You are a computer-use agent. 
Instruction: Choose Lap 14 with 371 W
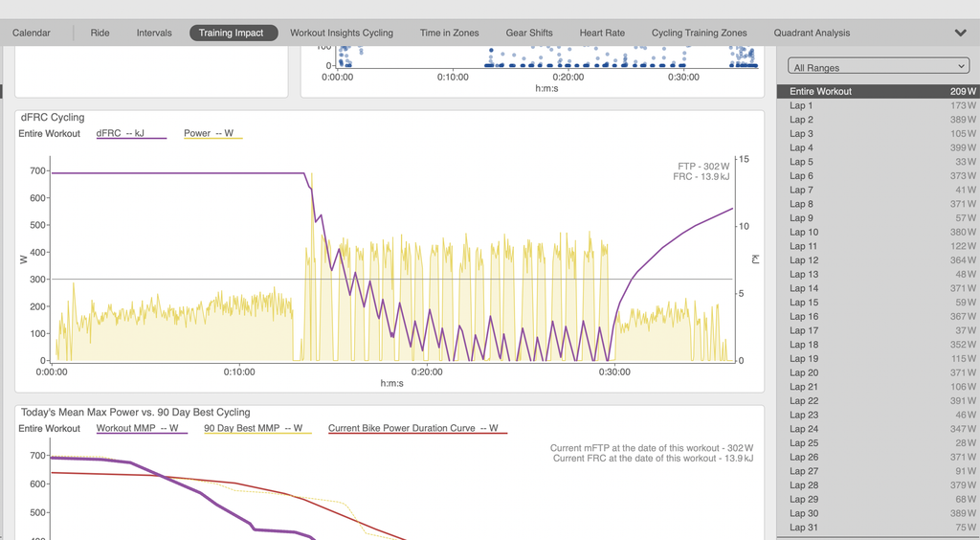(x=879, y=288)
